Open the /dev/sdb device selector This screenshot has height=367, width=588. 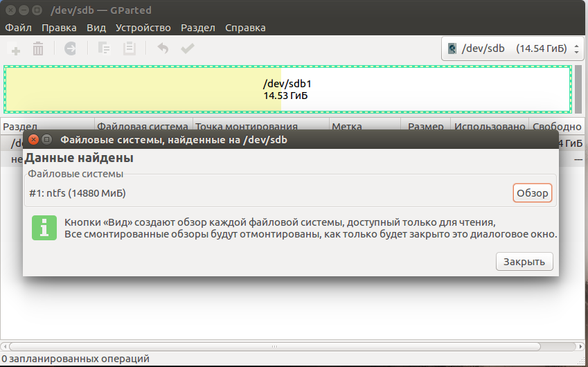[x=513, y=48]
